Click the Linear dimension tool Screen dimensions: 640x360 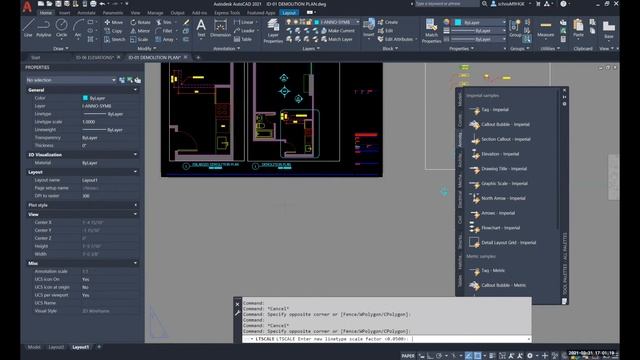tap(244, 22)
